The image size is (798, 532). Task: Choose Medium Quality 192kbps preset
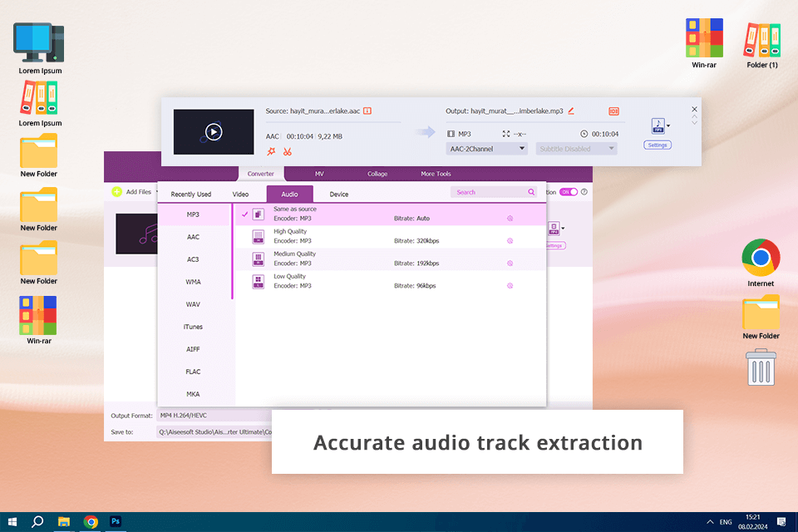pos(390,259)
